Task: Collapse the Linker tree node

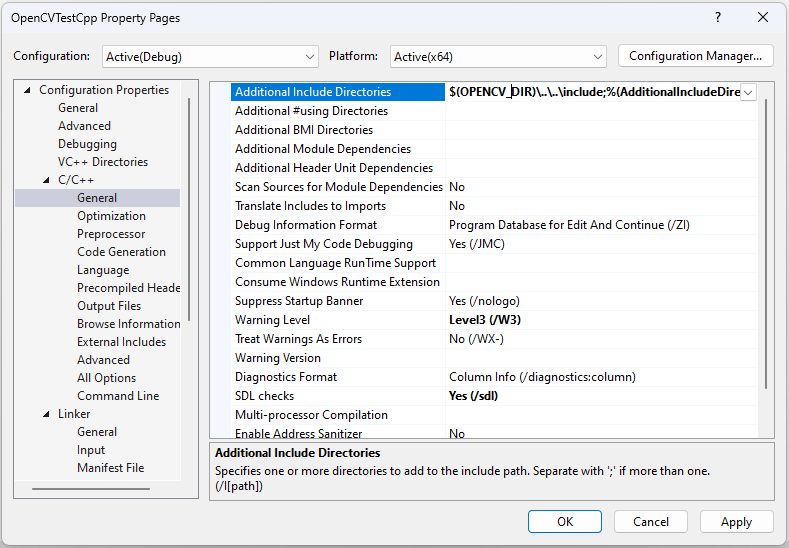Action: coord(46,414)
